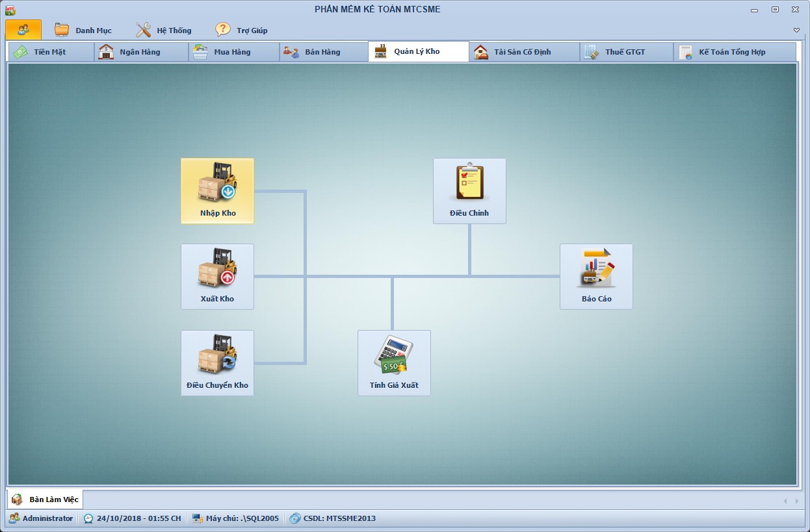Expand the ribbon collapse arrow at top right
The image size is (810, 532).
pos(796,31)
